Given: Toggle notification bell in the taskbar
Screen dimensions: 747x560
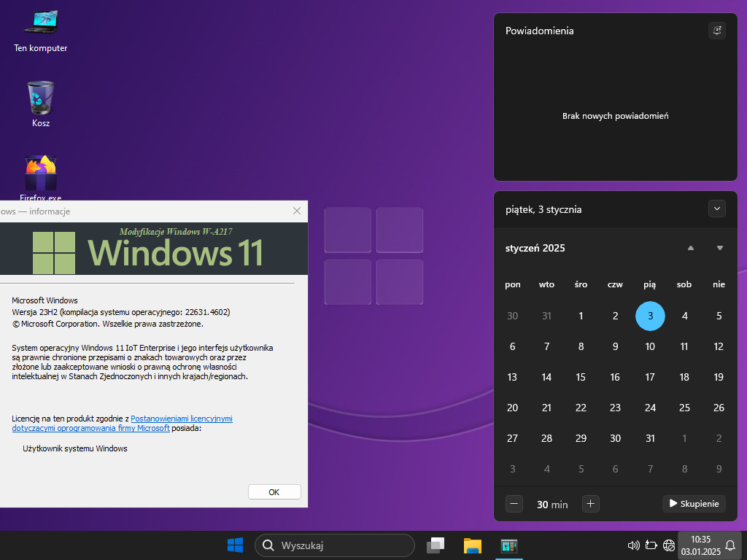Looking at the screenshot, I should point(729,545).
